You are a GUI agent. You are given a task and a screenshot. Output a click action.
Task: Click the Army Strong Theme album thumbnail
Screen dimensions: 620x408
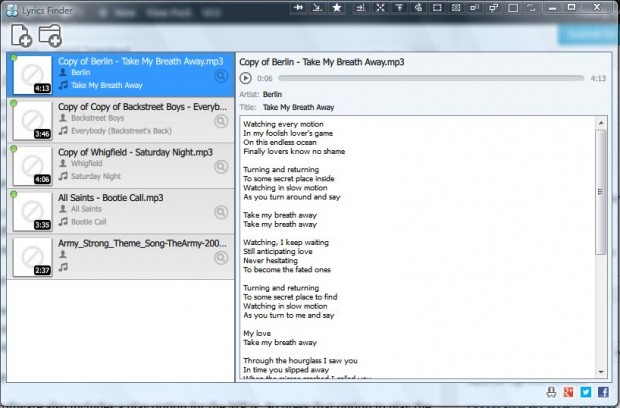tap(33, 257)
